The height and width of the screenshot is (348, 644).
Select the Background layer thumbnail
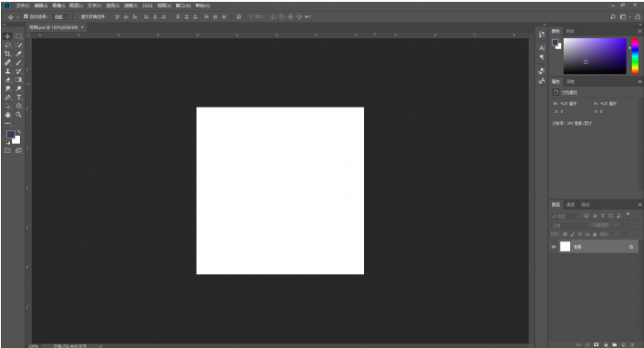click(x=566, y=247)
